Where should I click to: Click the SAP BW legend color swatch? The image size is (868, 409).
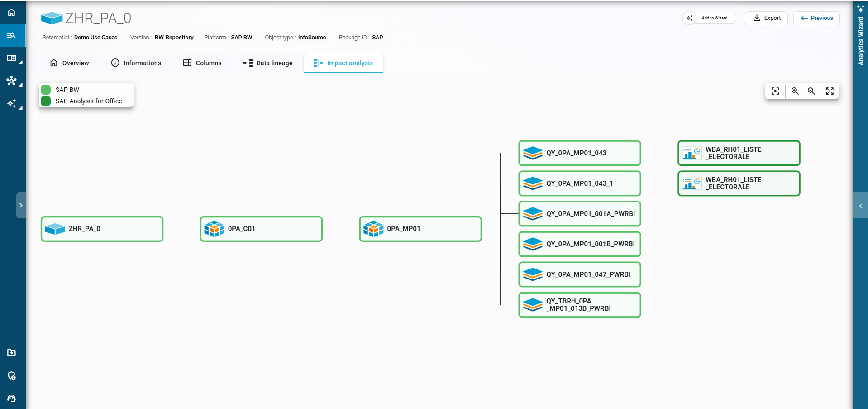tap(46, 90)
